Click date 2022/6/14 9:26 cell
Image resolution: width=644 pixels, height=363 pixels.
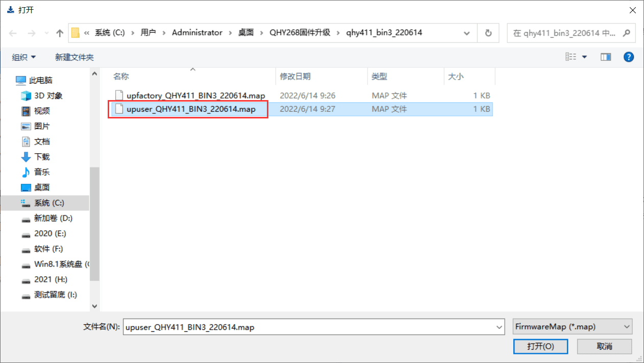tap(308, 95)
